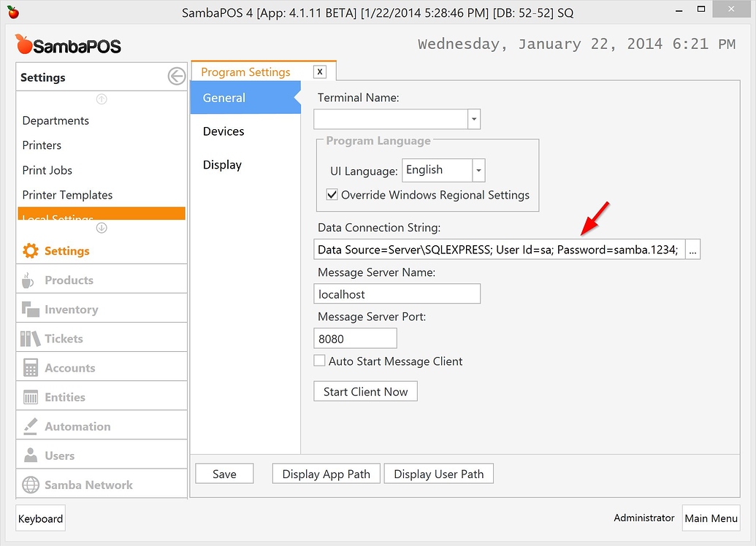This screenshot has height=546, width=756.
Task: Click the Settings gear icon
Action: coord(29,250)
